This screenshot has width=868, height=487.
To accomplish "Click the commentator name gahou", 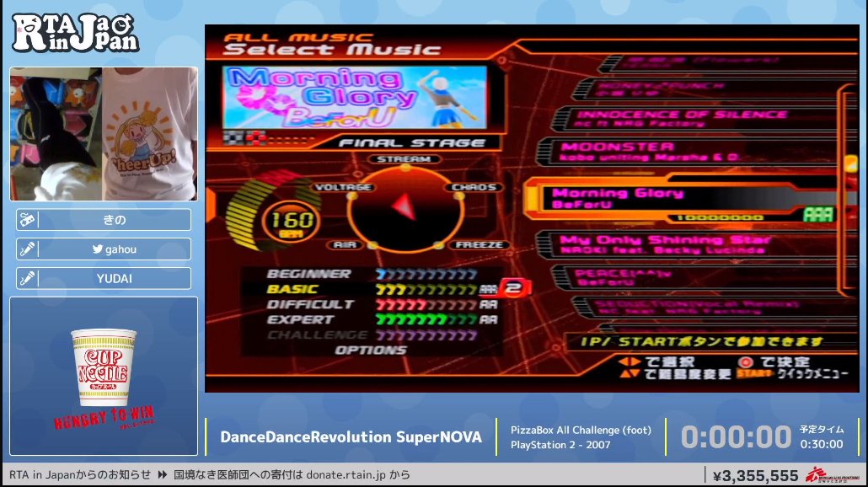I will tap(121, 249).
